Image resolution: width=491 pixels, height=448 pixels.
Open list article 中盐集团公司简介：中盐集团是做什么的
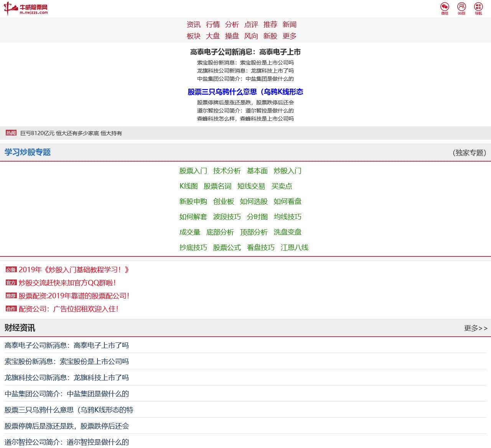[x=67, y=394]
